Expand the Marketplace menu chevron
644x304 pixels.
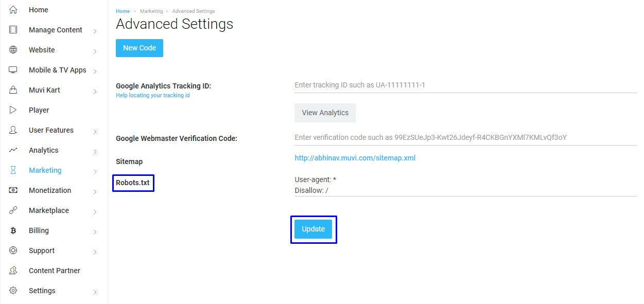95,212
